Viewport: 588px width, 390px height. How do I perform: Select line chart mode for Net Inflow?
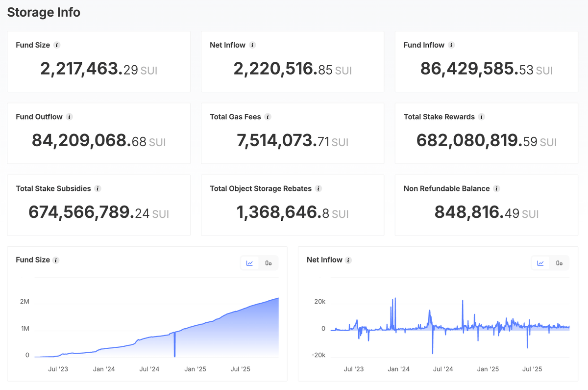(541, 263)
